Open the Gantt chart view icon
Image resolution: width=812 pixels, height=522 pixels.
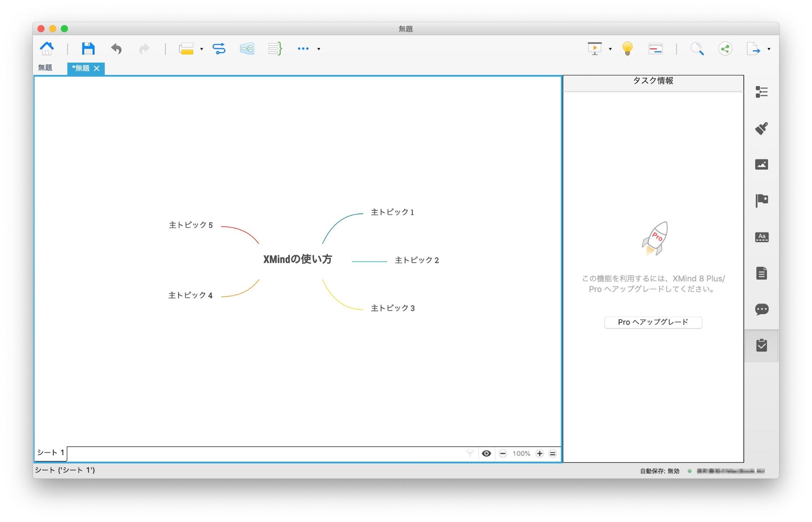point(656,49)
